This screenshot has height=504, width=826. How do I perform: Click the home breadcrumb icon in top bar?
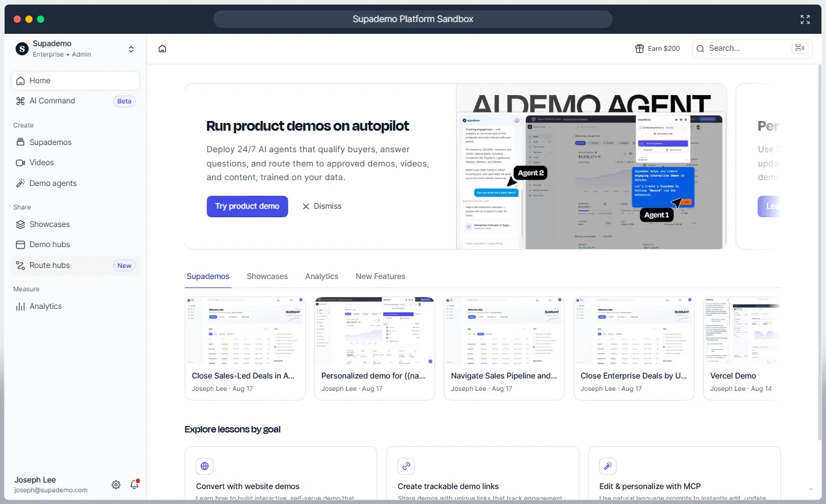tap(163, 48)
